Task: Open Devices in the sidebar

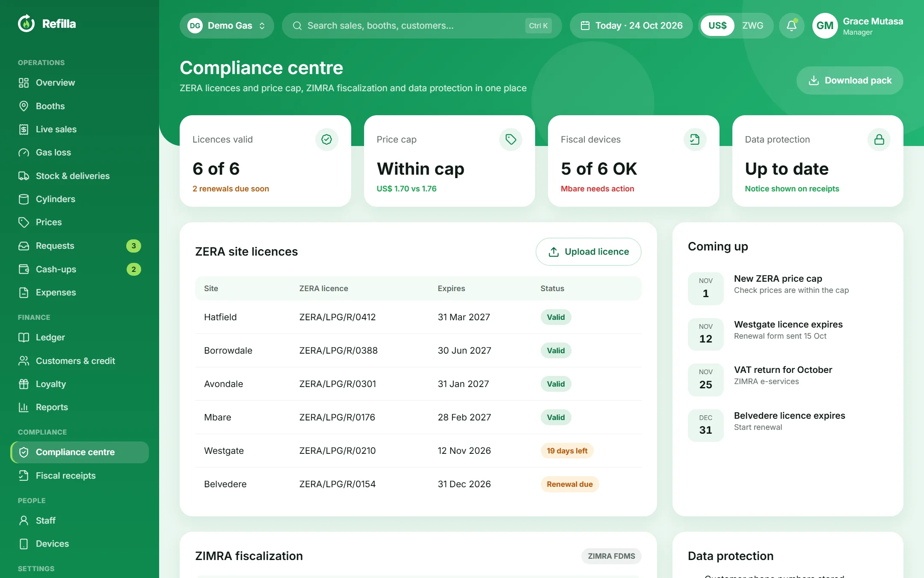Action: [x=80, y=544]
